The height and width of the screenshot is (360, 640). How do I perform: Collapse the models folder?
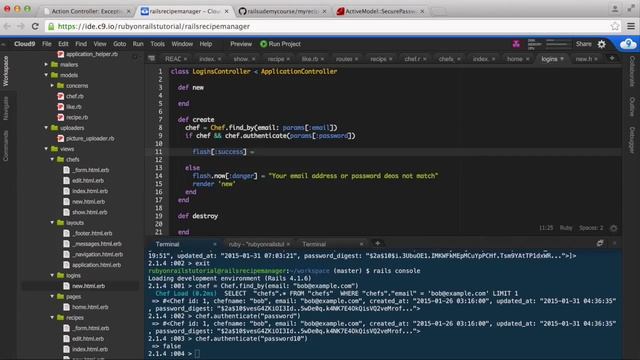point(46,75)
